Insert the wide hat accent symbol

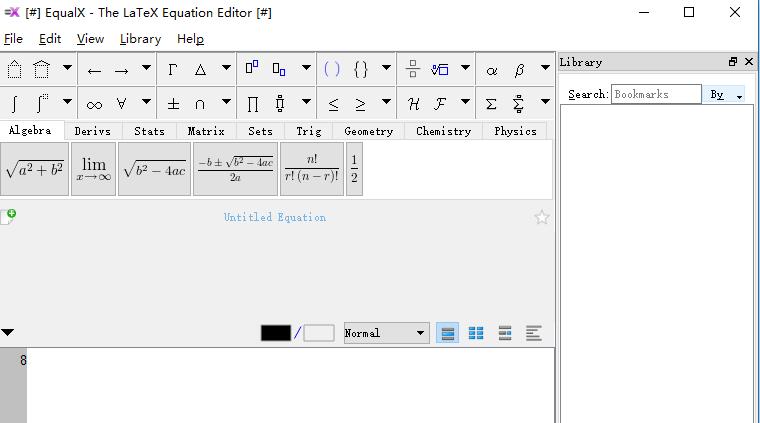click(41, 69)
